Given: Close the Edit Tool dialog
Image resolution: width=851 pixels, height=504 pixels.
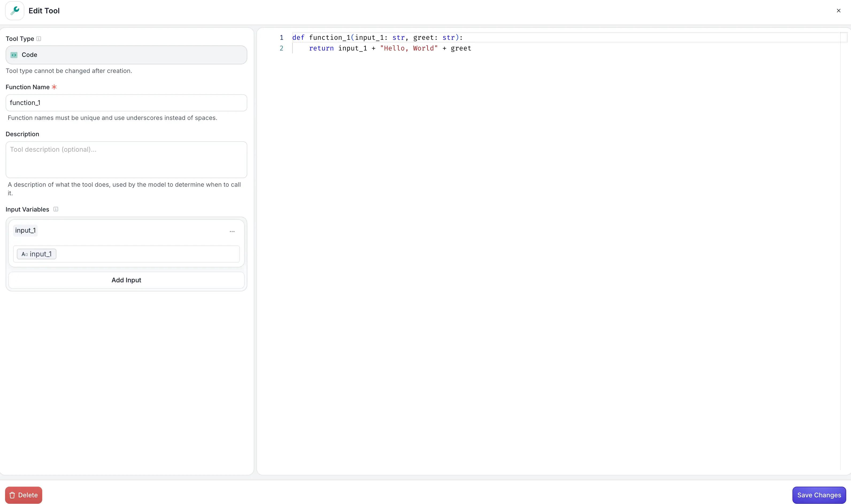Looking at the screenshot, I should point(838,11).
